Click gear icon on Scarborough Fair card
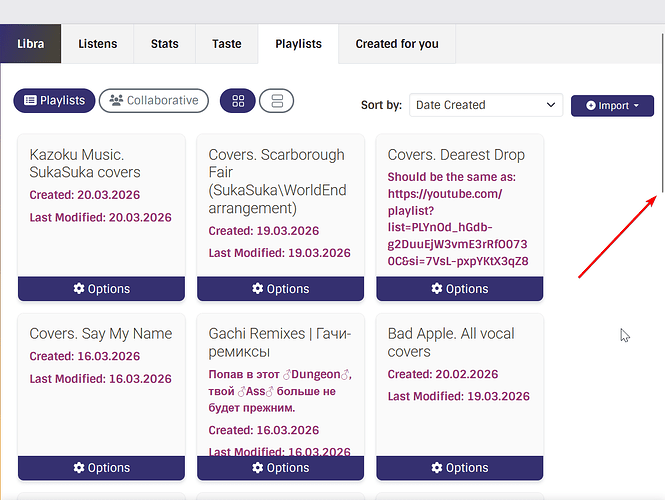This screenshot has height=500, width=665. (x=258, y=289)
